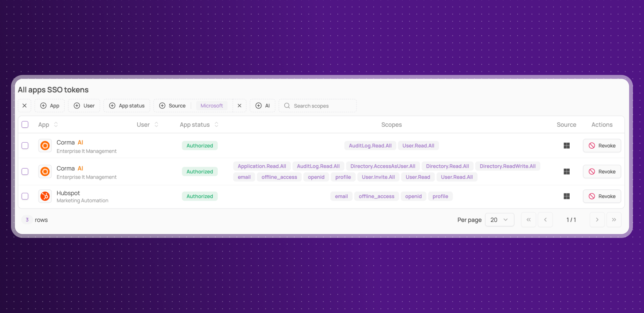Go to the previous page arrow
The width and height of the screenshot is (644, 313).
point(545,220)
